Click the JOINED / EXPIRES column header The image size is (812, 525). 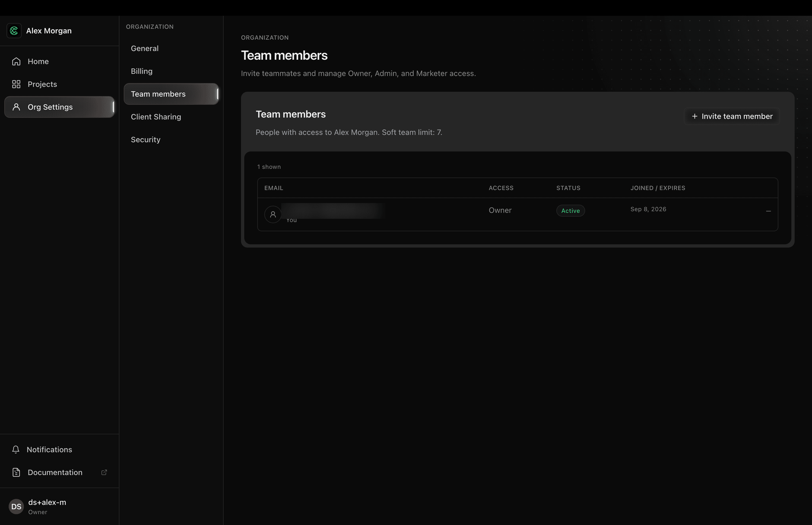click(658, 188)
